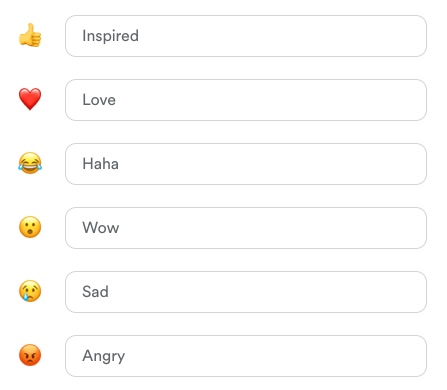Viewport: 447px width, 390px height.
Task: Click the thumbs up emoji icon
Action: pos(30,35)
